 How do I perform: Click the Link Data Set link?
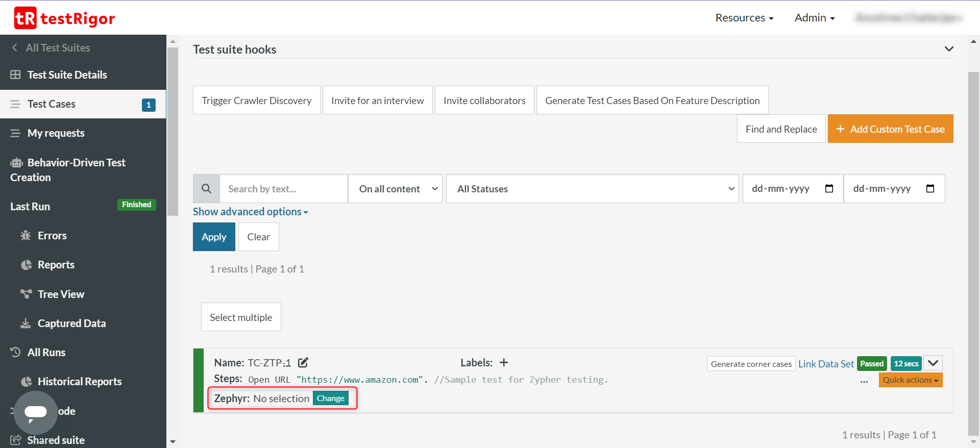point(826,364)
